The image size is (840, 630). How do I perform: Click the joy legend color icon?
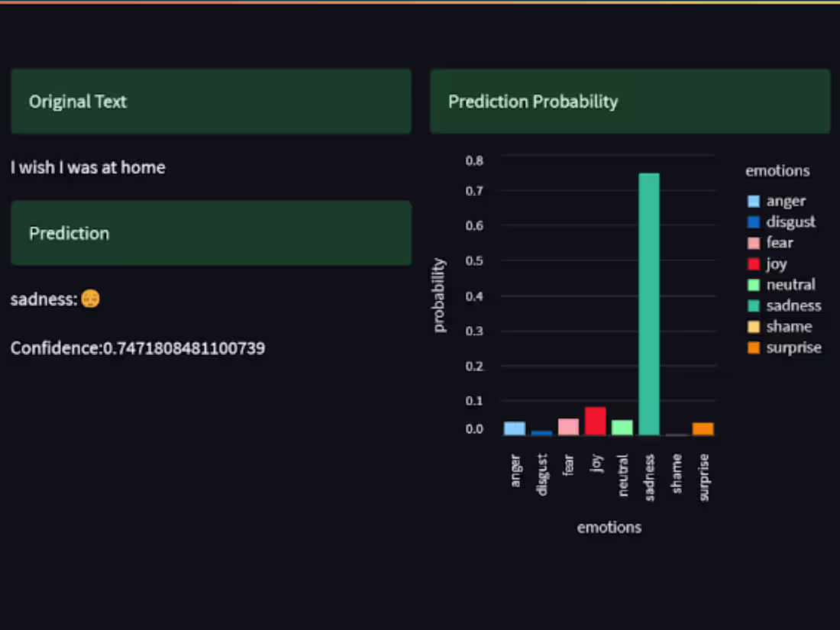click(753, 263)
